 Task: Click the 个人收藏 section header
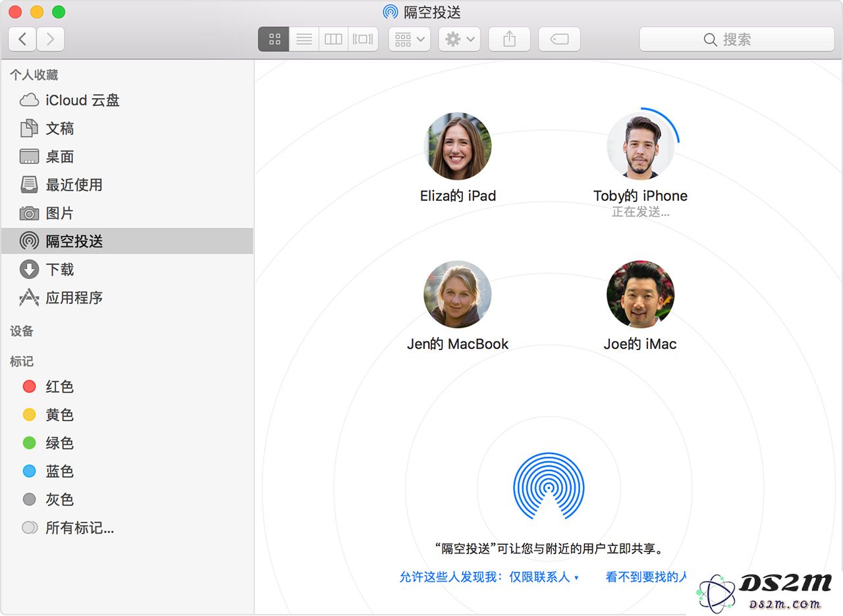click(x=34, y=75)
